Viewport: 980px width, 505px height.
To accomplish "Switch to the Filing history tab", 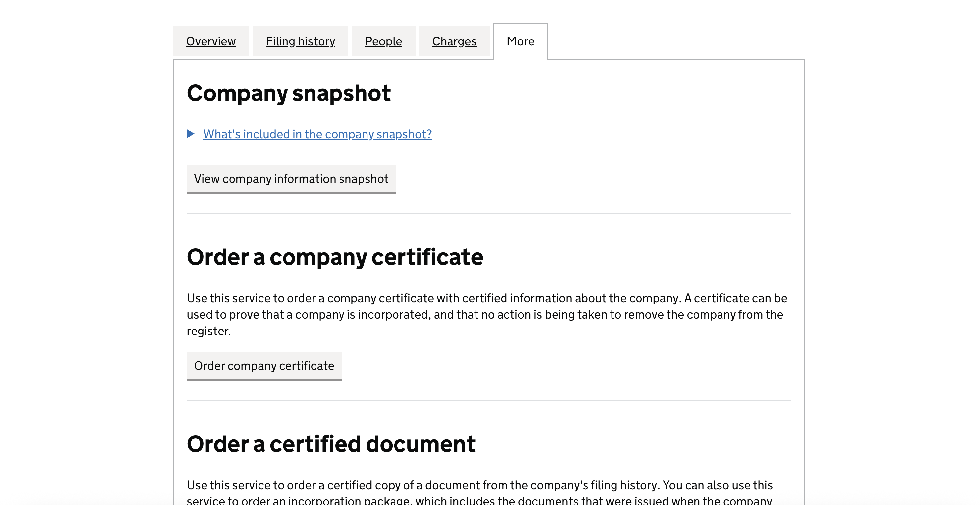I will pos(300,41).
